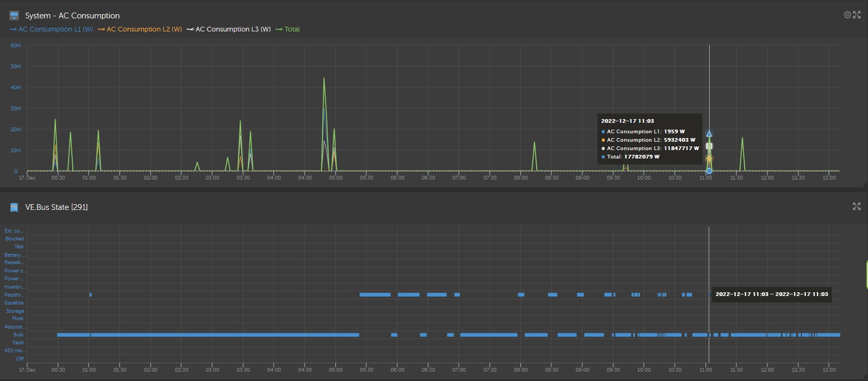Click the long Bulk bar starting at 00:30
Image resolution: width=868 pixels, height=381 pixels.
(x=208, y=335)
